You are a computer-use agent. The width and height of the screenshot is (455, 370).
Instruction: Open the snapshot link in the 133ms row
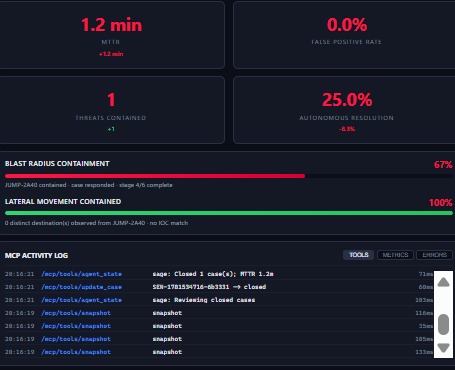pyautogui.click(x=76, y=352)
